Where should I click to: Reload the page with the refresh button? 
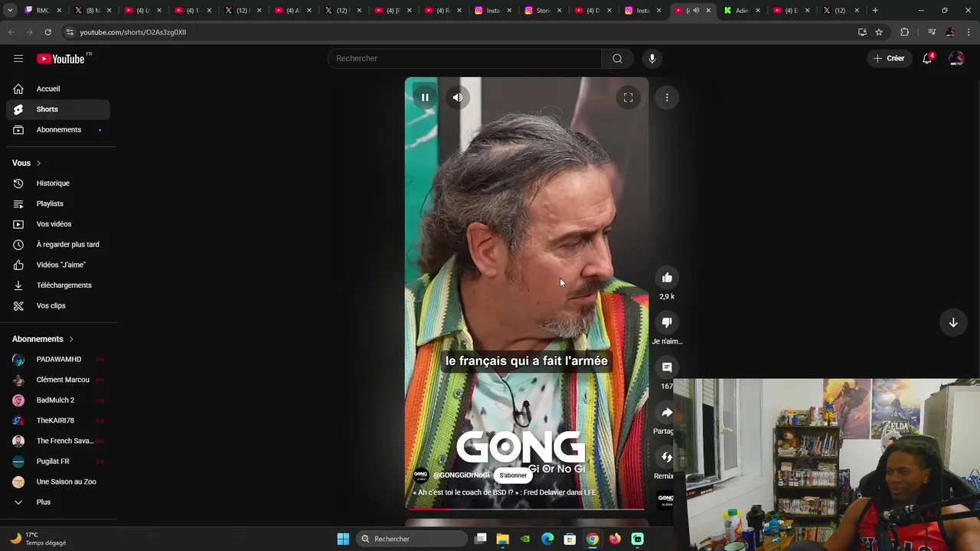pyautogui.click(x=47, y=32)
